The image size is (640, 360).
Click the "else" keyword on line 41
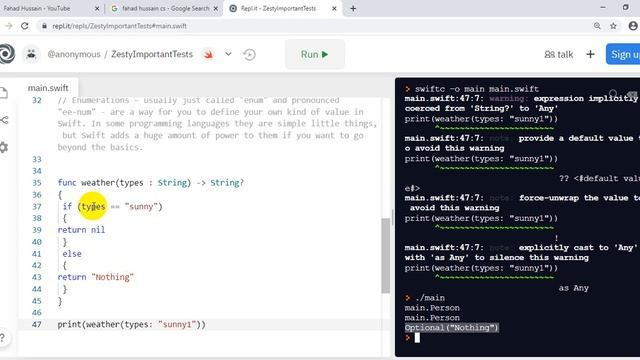click(72, 253)
